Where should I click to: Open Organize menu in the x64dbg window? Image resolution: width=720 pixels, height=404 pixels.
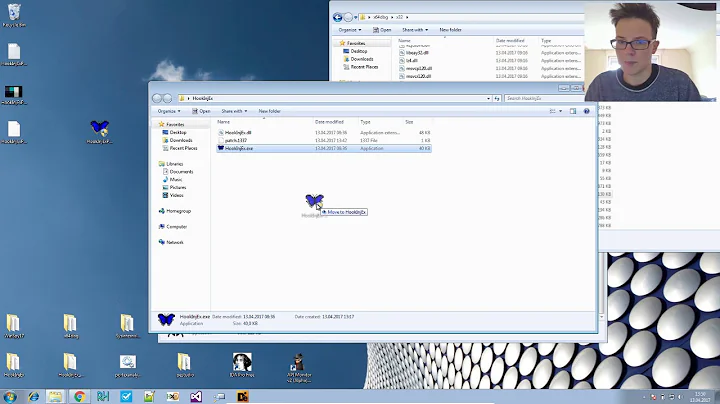coord(349,30)
